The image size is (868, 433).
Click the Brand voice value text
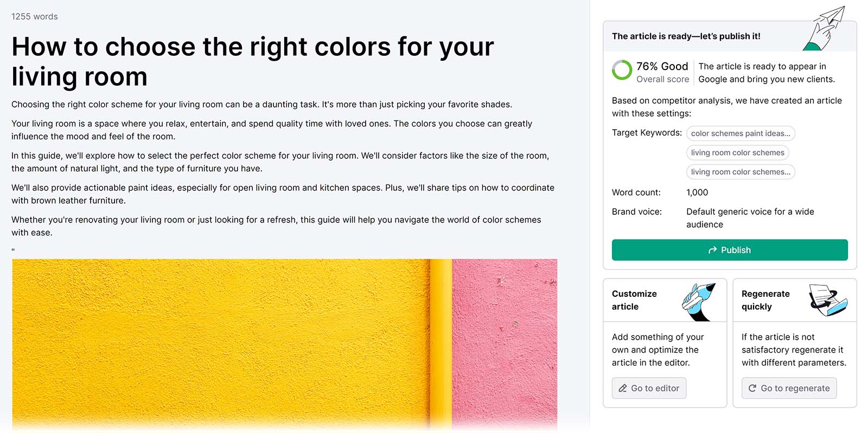(x=750, y=218)
